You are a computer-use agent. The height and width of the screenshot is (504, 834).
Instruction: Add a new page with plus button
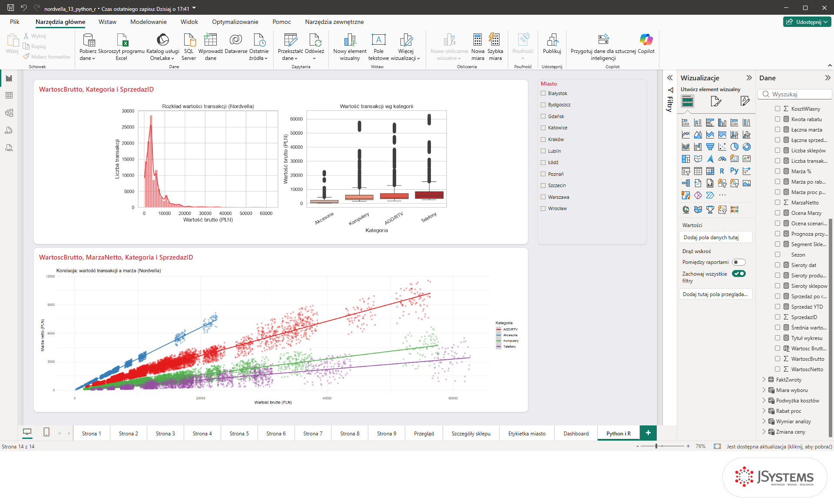pyautogui.click(x=648, y=433)
